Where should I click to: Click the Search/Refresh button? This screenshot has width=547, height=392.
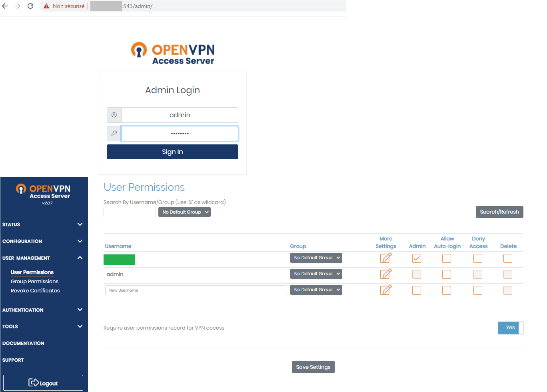pyautogui.click(x=499, y=212)
